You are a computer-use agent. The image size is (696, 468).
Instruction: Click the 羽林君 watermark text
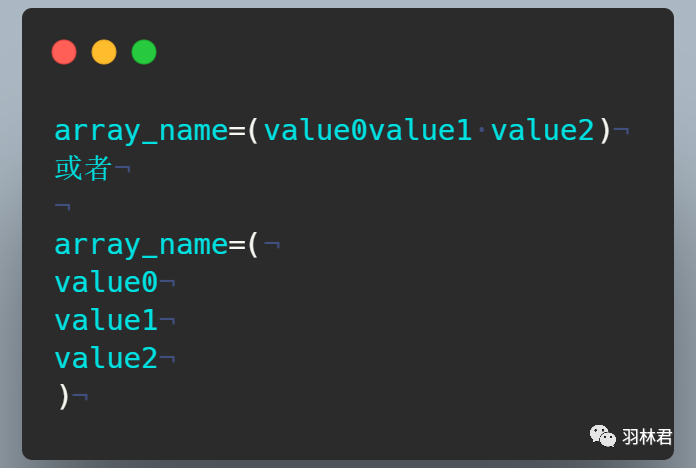[647, 437]
